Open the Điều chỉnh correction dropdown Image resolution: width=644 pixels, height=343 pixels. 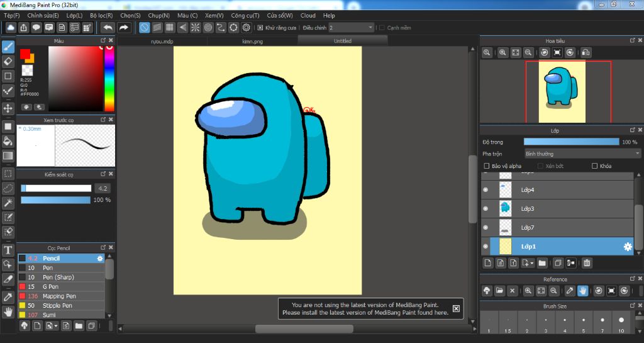pyautogui.click(x=351, y=28)
